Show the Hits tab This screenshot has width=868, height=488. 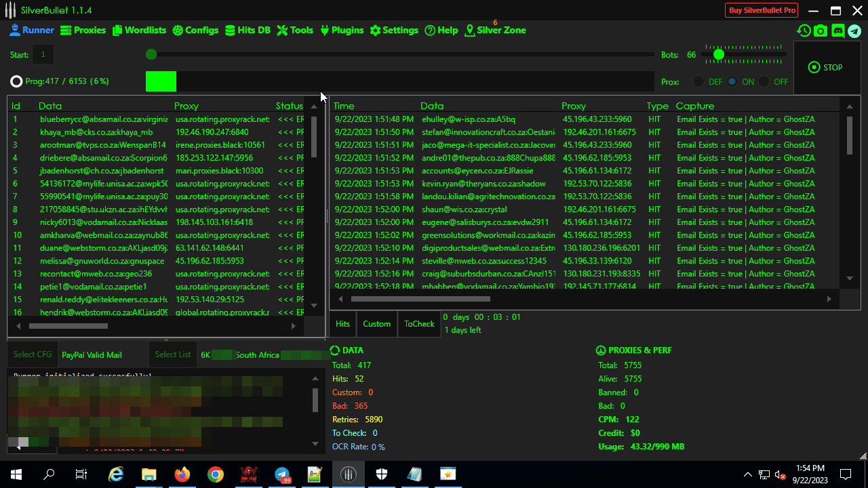[x=343, y=324]
